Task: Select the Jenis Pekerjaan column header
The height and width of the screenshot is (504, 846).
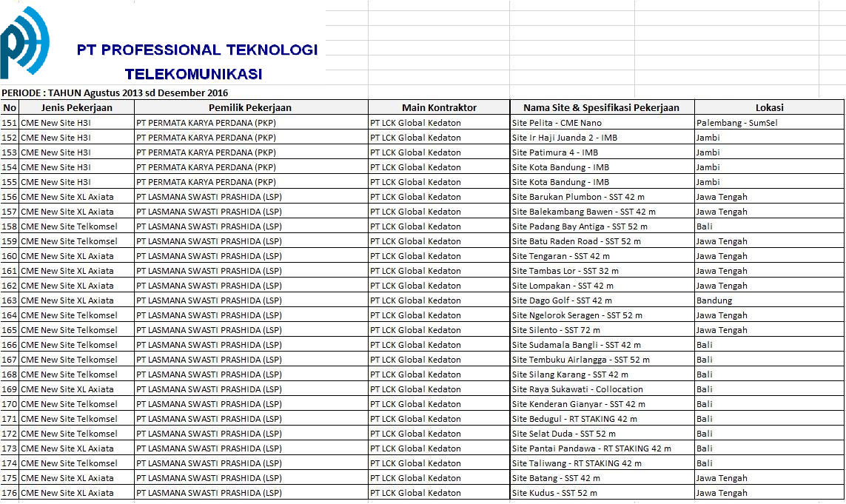Action: (x=76, y=107)
